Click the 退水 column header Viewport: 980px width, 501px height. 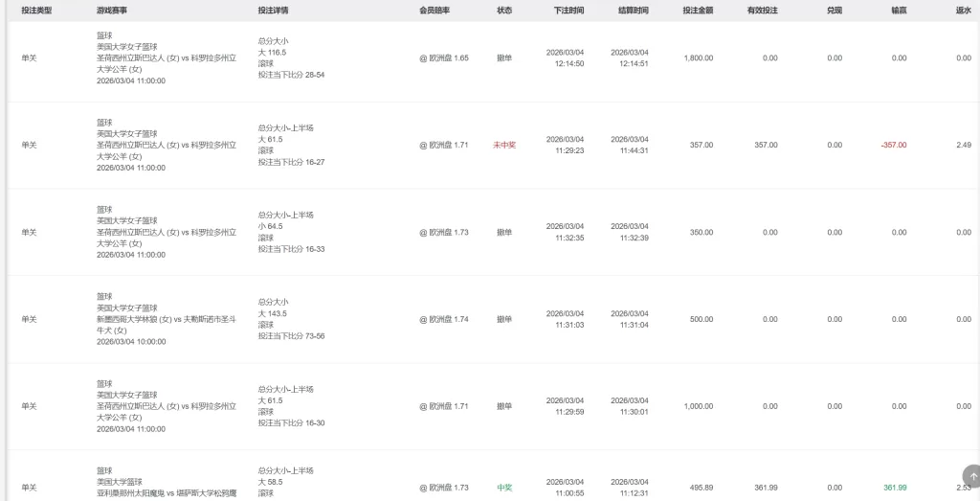tap(963, 10)
